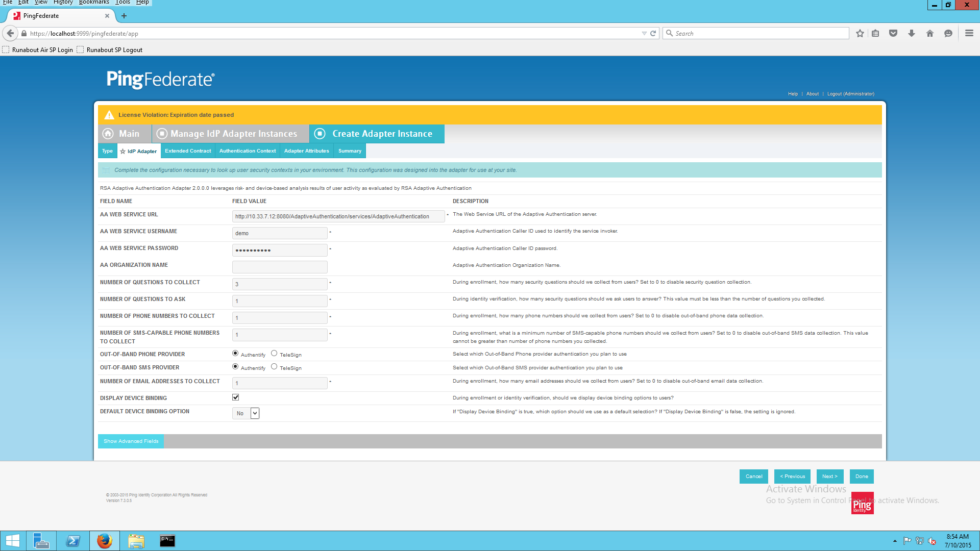This screenshot has width=980, height=551.
Task: Open File Explorer from taskbar
Action: point(136,541)
